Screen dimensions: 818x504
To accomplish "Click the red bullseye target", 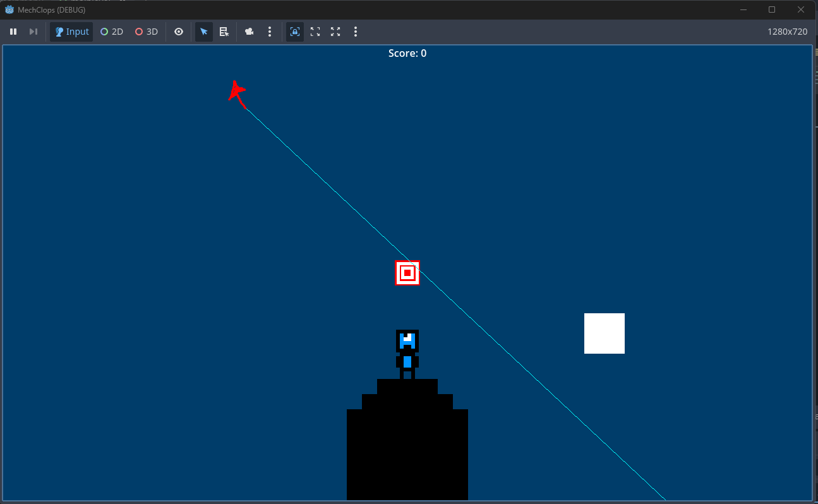I will (x=407, y=273).
